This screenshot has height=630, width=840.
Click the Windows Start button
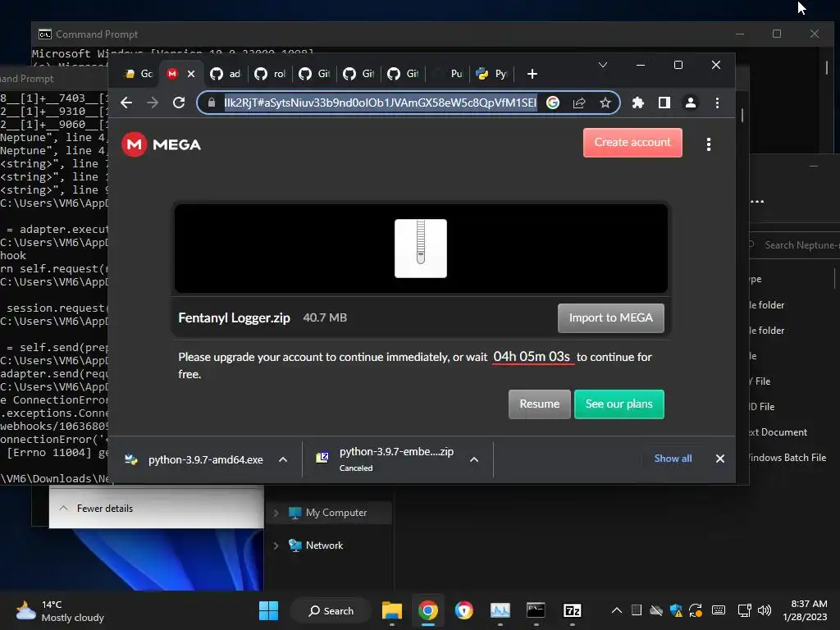tap(268, 610)
